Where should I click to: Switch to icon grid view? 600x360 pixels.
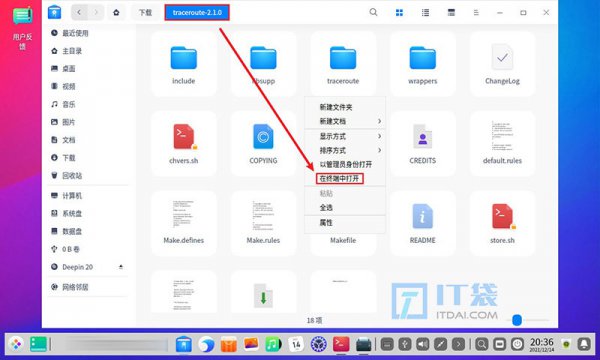(x=399, y=13)
